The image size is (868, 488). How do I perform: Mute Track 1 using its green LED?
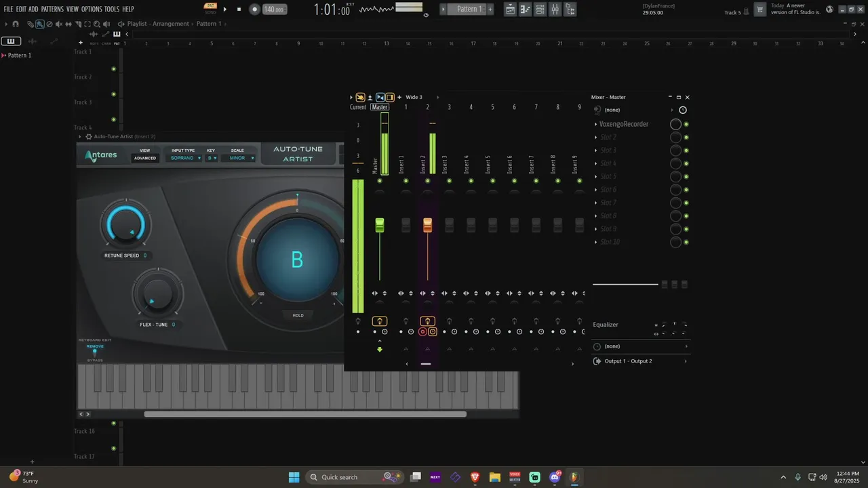tap(113, 69)
